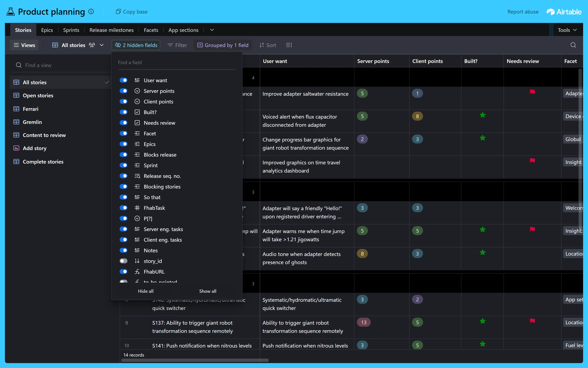Click the red flag in Improve adapter saltwater row

[x=532, y=92]
